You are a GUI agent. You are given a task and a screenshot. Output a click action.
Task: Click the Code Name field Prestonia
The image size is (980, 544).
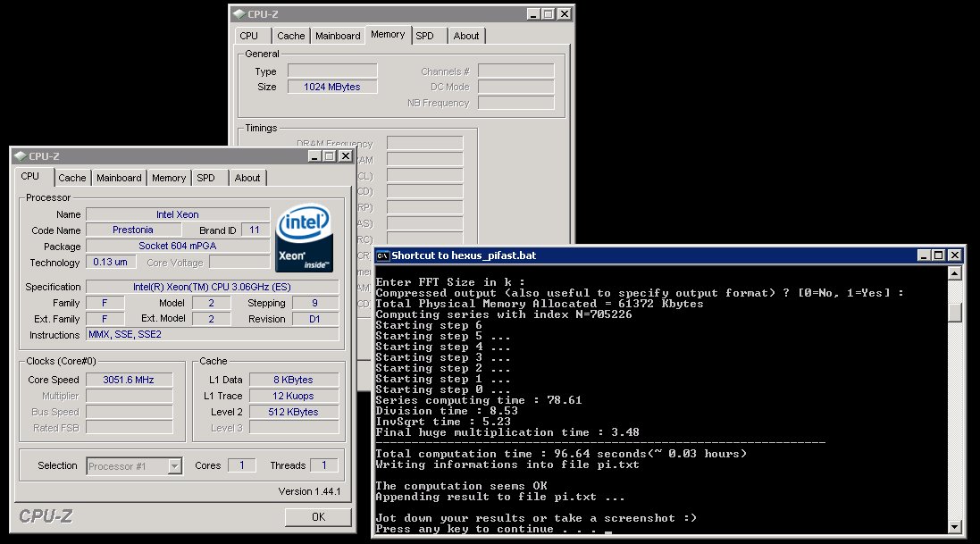(133, 230)
